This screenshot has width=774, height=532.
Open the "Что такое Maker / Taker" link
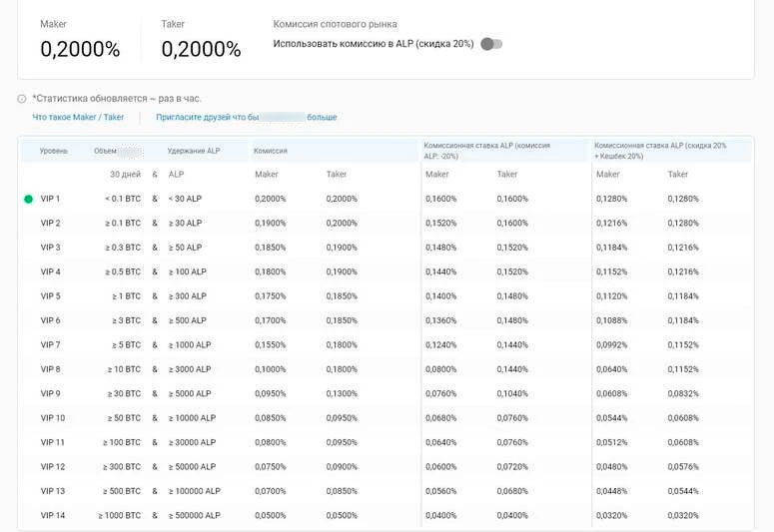[78, 118]
